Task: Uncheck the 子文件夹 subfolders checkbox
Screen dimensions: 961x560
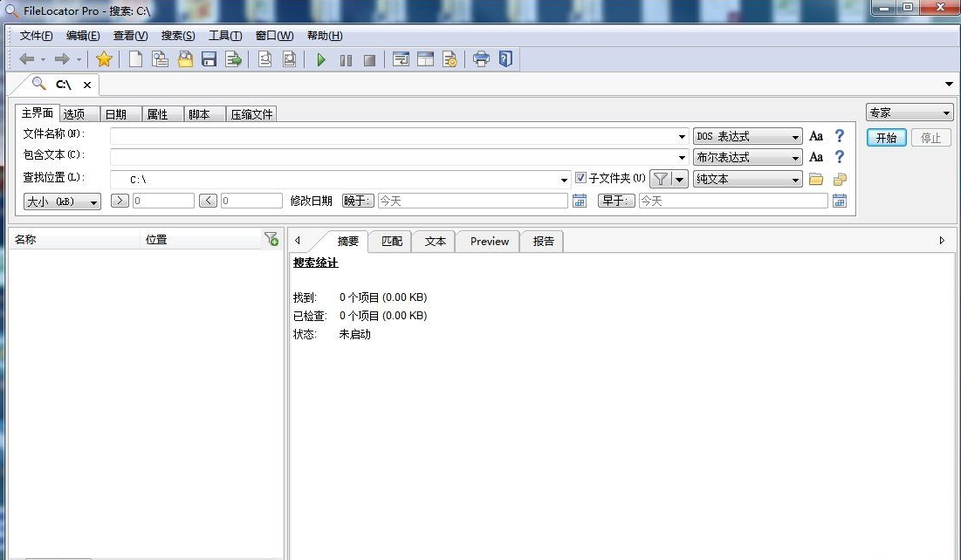Action: pyautogui.click(x=582, y=178)
